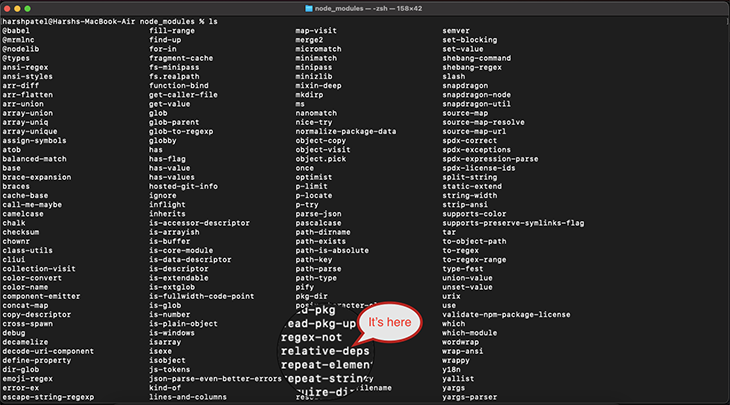Click the 'pkg-dir' entry
The height and width of the screenshot is (405, 730).
click(x=311, y=297)
